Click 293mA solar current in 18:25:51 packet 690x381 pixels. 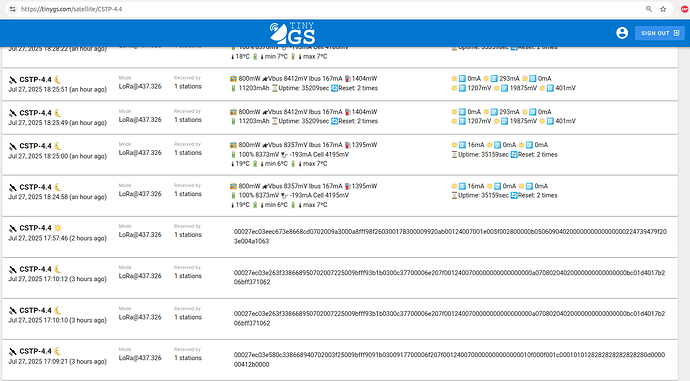(x=509, y=78)
